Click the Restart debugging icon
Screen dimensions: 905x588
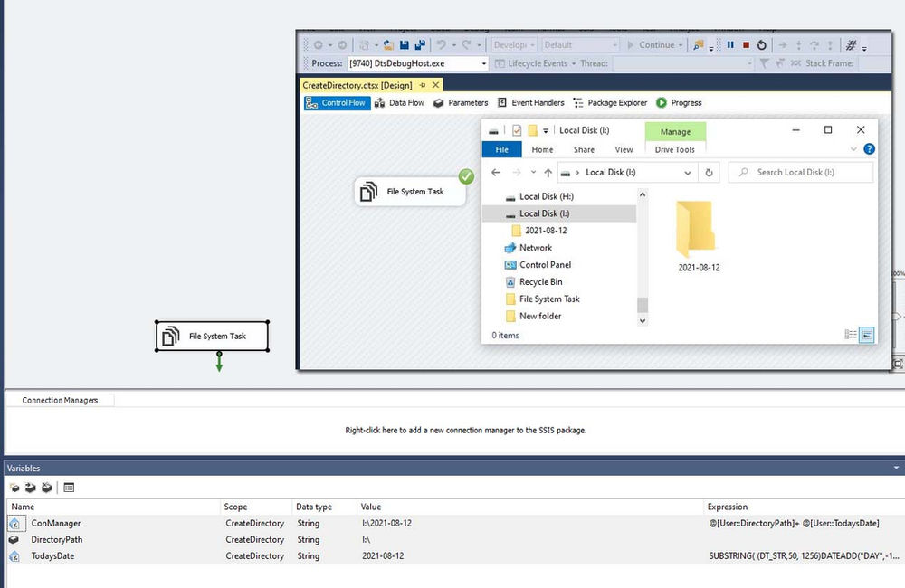[761, 44]
